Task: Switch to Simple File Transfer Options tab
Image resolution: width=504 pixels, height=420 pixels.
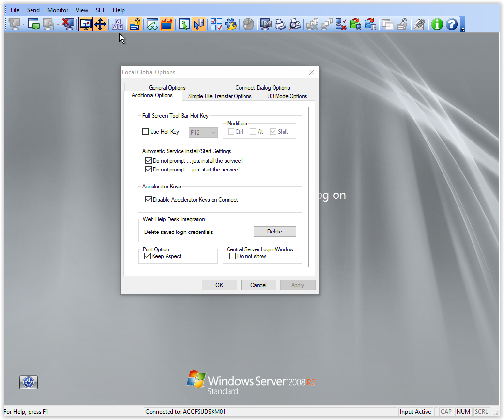Action: tap(220, 96)
